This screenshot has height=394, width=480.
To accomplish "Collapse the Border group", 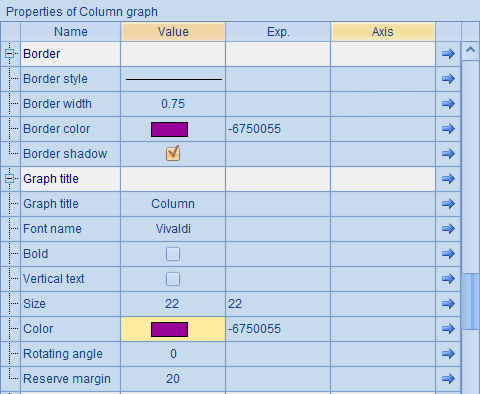I will [9, 53].
